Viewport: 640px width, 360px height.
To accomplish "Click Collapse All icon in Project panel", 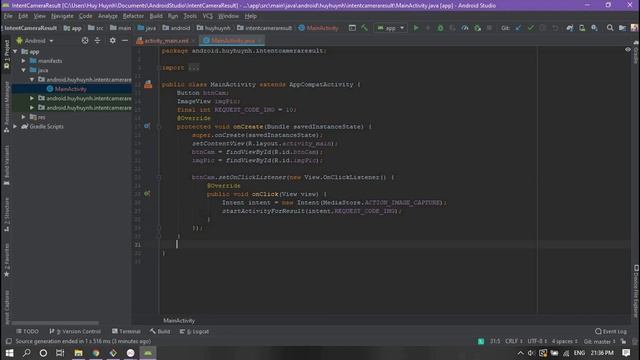I will [97, 40].
